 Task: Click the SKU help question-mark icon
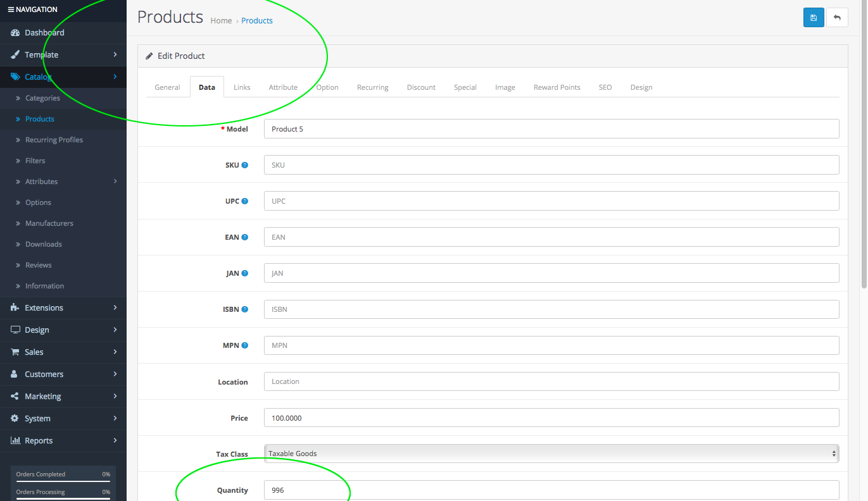(245, 165)
